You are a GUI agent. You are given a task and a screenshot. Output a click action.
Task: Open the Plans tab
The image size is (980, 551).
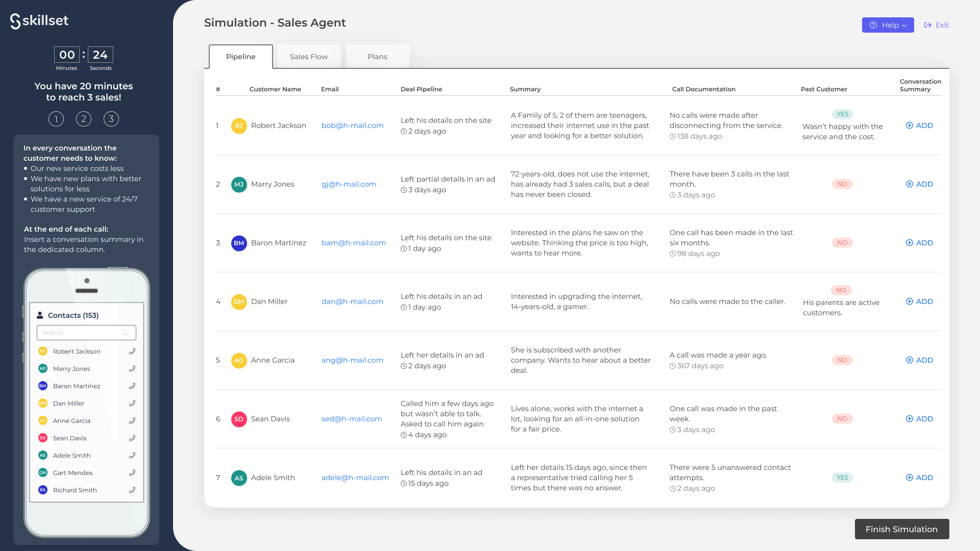(377, 57)
